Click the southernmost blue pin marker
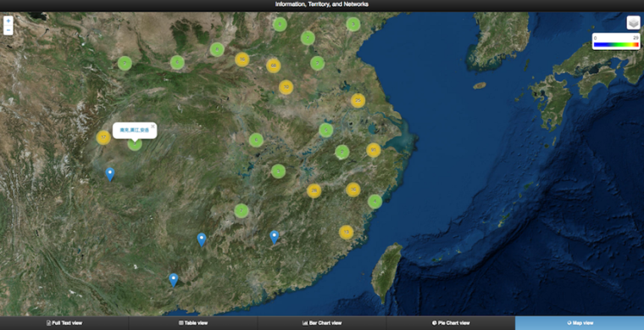644x330 pixels. (x=174, y=280)
